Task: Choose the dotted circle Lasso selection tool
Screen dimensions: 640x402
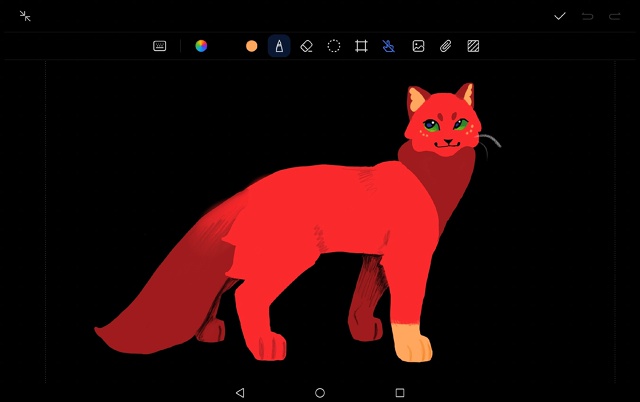Action: 334,46
